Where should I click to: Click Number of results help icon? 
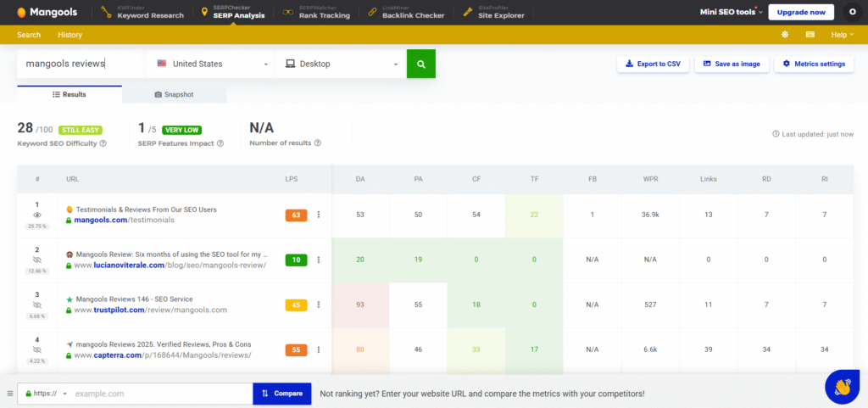pos(318,143)
